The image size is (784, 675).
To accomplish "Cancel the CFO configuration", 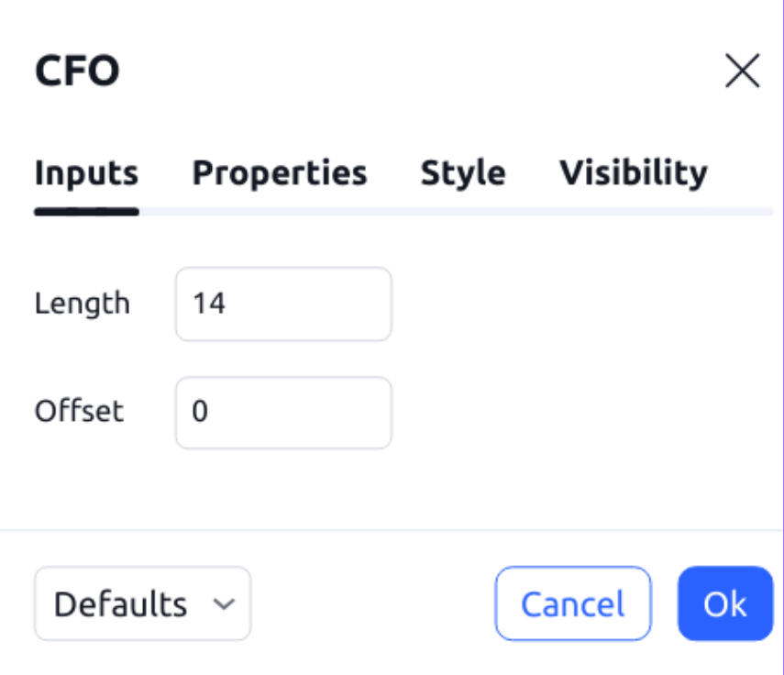I will [572, 603].
